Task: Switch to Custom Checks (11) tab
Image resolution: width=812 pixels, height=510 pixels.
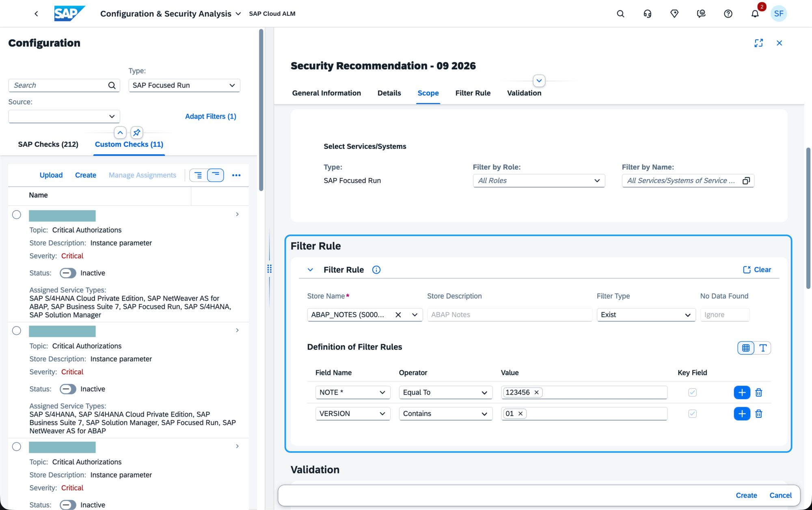Action: click(x=129, y=144)
